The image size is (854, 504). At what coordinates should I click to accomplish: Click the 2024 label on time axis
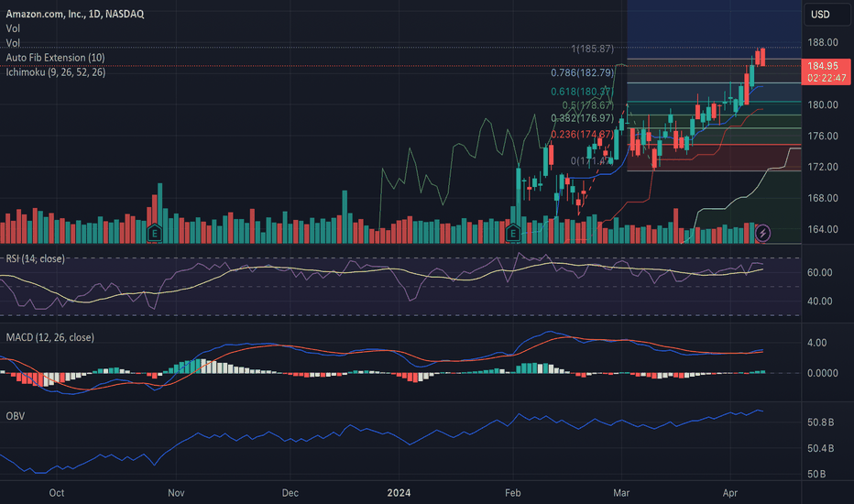(x=399, y=493)
